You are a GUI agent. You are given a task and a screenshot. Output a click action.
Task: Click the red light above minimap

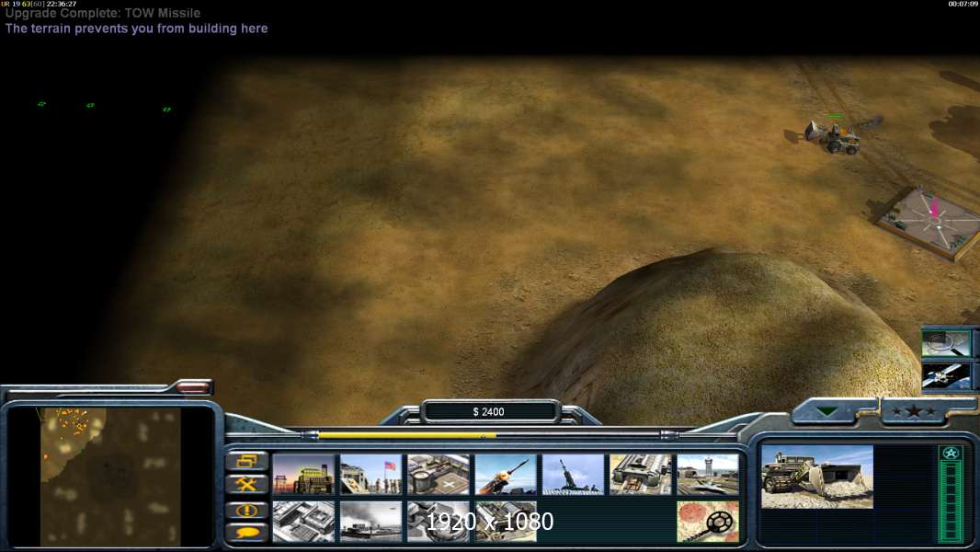point(192,387)
